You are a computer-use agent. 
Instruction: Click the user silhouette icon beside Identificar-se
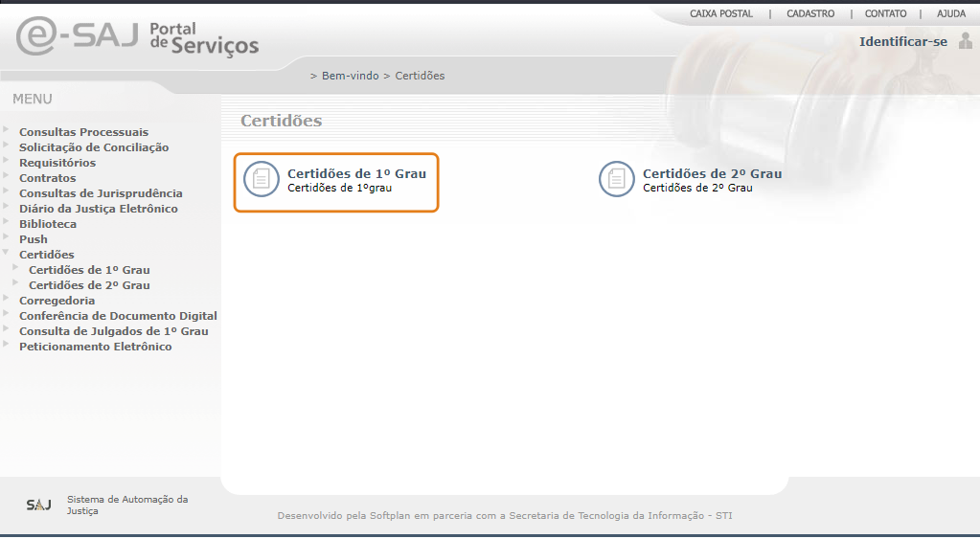965,41
